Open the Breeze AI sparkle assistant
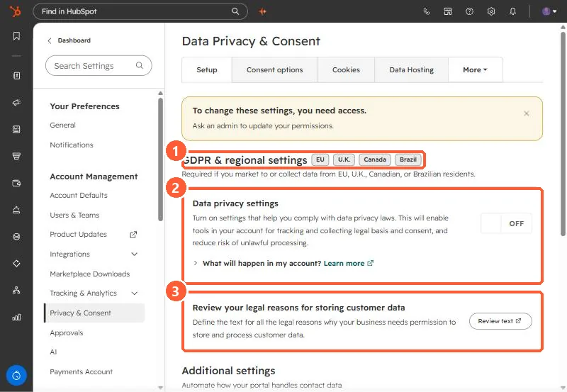567x392 pixels. 262,11
